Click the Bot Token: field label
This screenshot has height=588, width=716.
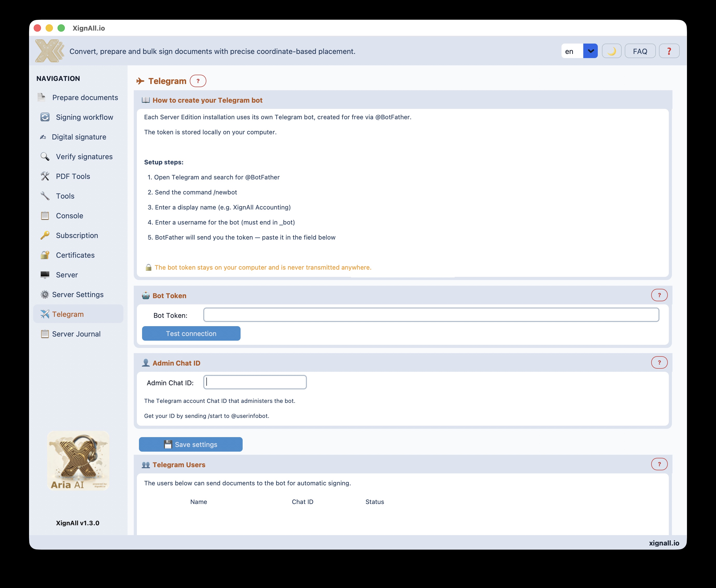point(170,315)
